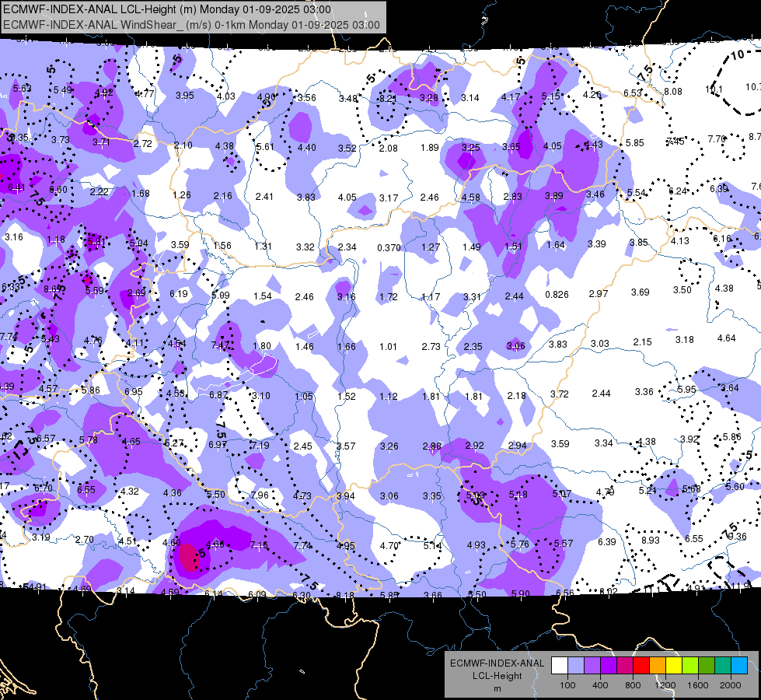Click the 1.64 wind shear value
The width and height of the screenshot is (761, 700).
click(556, 245)
